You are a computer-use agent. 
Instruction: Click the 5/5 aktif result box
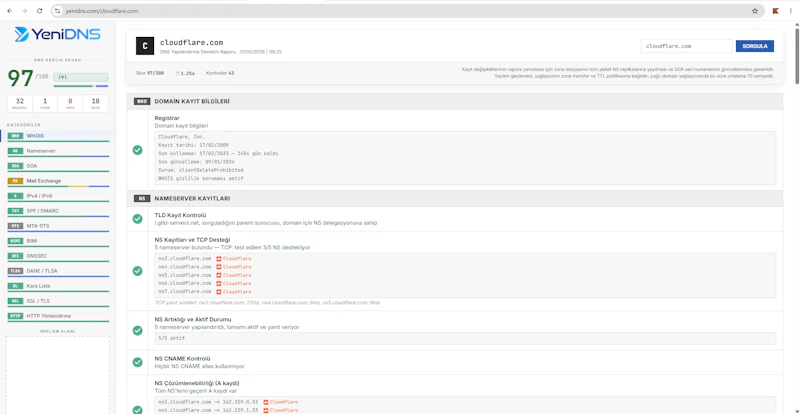coord(465,338)
